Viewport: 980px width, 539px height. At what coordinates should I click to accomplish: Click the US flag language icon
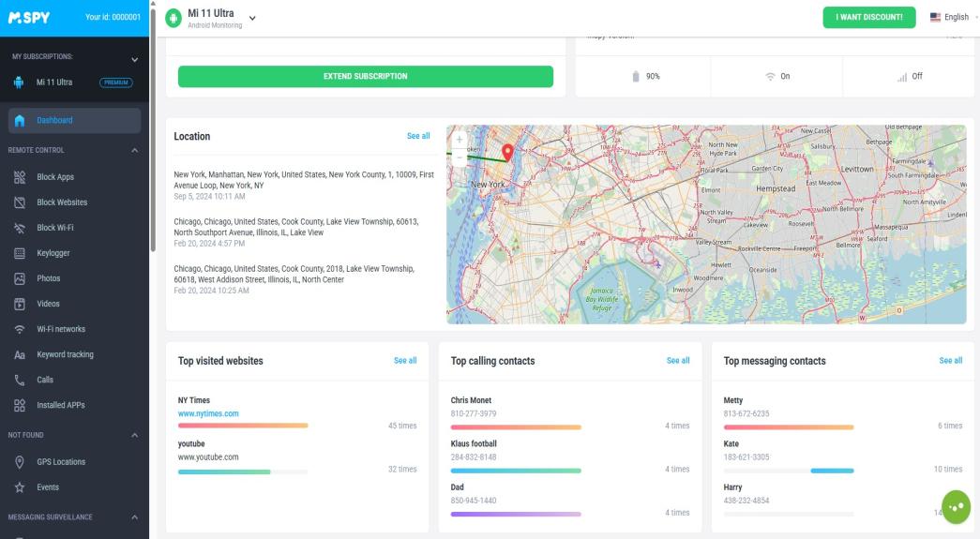[x=935, y=18]
